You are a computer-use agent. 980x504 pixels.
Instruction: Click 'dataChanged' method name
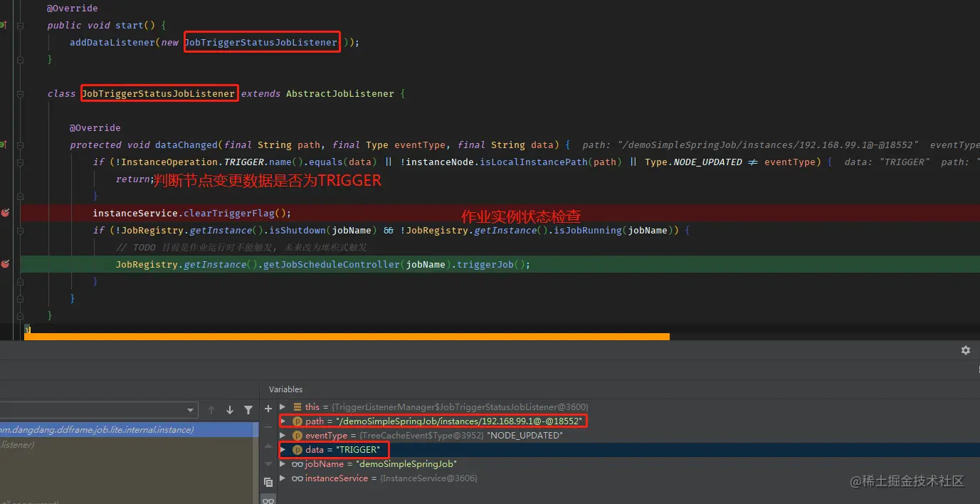coord(186,145)
